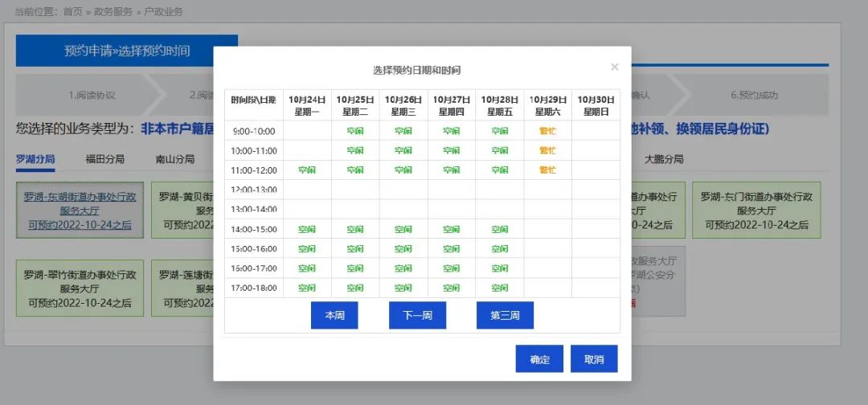Click the 第三周 button
This screenshot has height=405, width=868.
pos(505,315)
